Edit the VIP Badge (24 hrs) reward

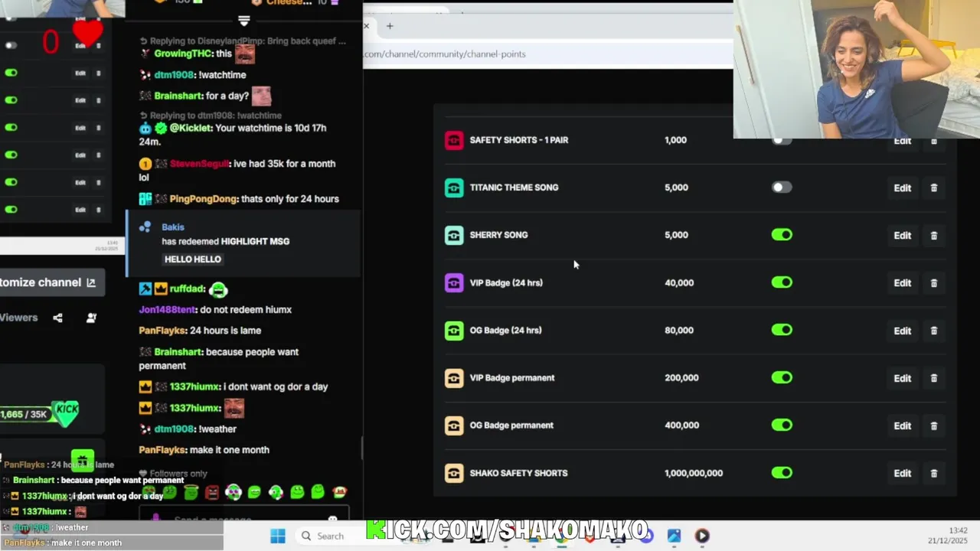(903, 283)
